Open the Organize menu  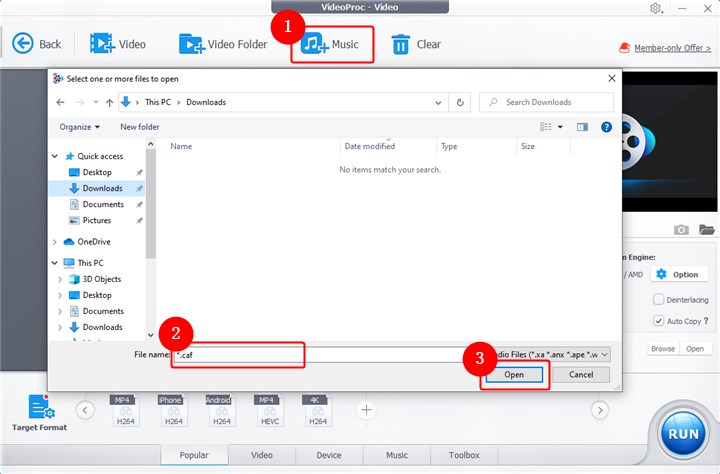pyautogui.click(x=79, y=127)
